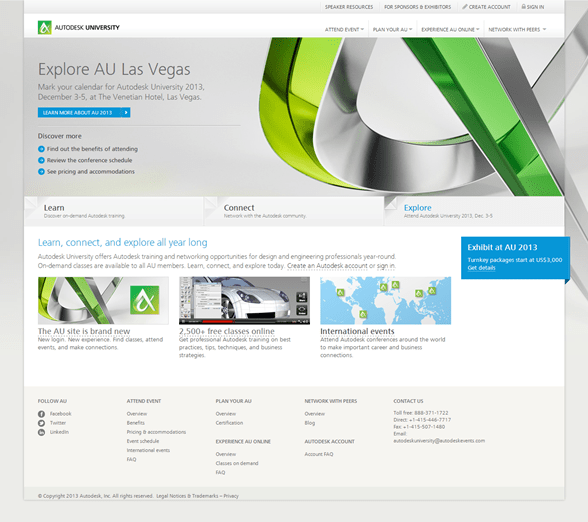Open FAQ under Attend Event footer
Viewport: 588px width, 522px height.
[x=131, y=459]
